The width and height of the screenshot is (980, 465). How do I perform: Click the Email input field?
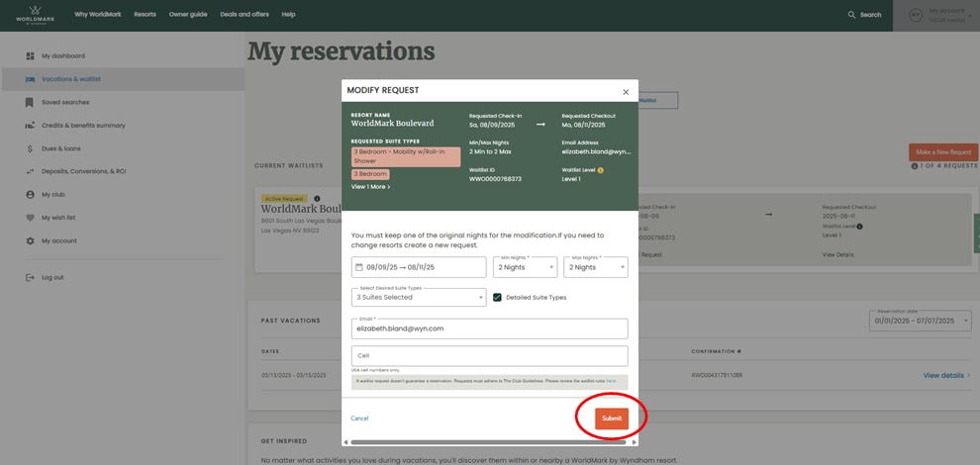tap(490, 328)
